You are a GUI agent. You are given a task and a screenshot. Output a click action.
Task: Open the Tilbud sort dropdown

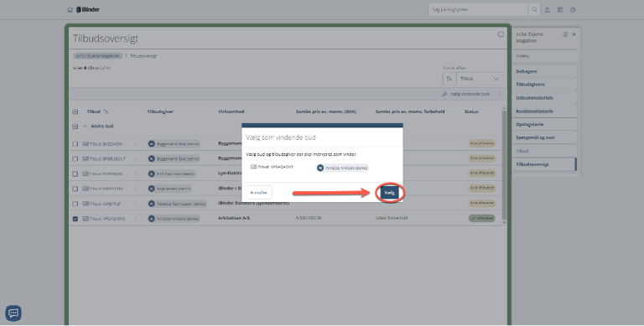click(x=480, y=79)
